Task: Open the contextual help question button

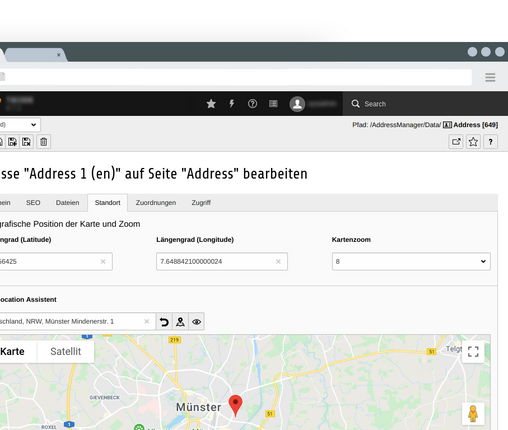Action: click(490, 142)
